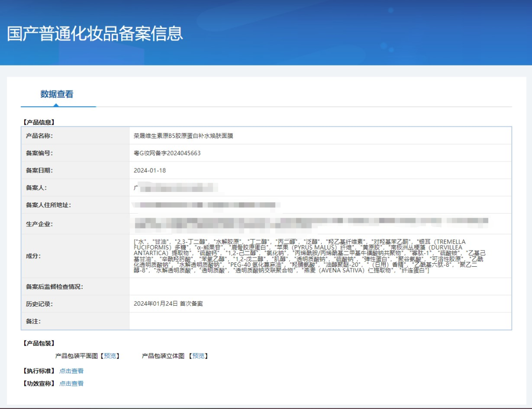This screenshot has height=409, width=532.
Task: Click 点击查看 next to 功效宣称
Action: point(71,383)
